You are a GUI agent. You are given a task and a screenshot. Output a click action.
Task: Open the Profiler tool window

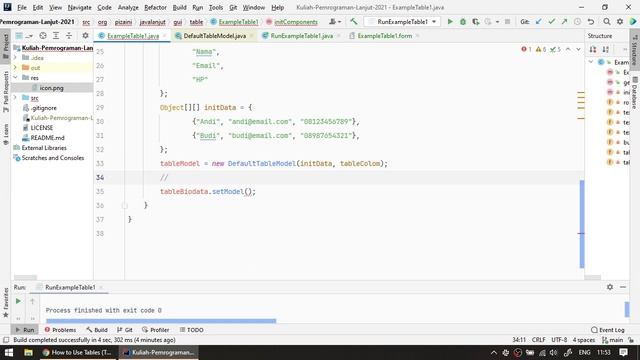tap(156, 330)
